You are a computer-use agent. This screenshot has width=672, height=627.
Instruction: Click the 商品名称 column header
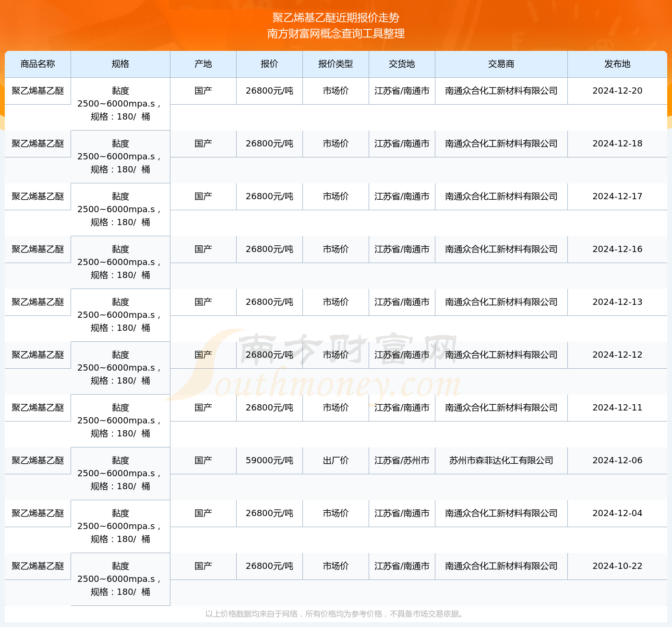pos(38,64)
